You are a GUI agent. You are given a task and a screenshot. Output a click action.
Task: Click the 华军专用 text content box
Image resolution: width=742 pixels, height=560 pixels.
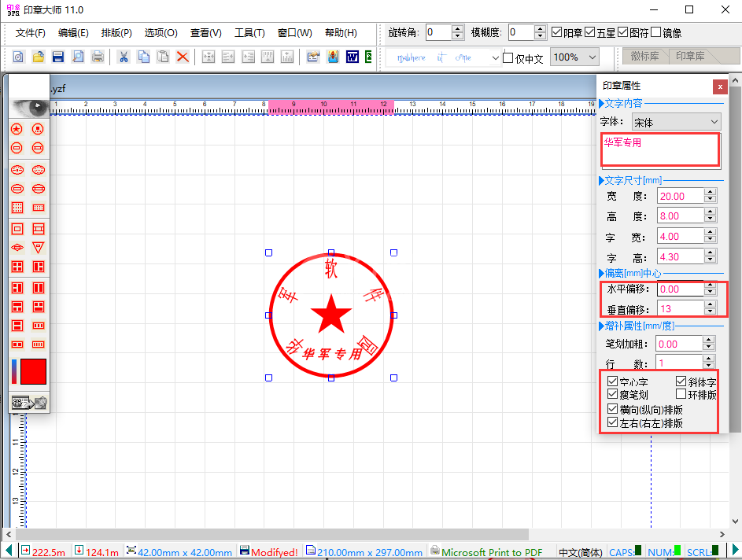(661, 150)
